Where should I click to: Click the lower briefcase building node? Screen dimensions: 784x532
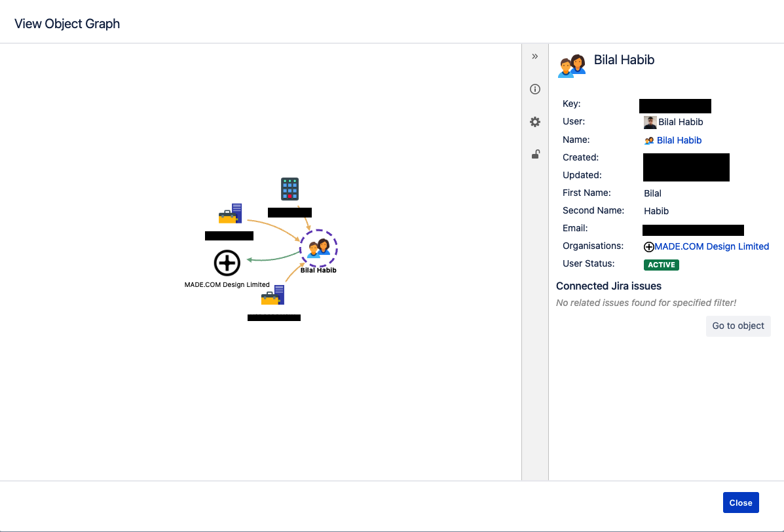pos(272,295)
